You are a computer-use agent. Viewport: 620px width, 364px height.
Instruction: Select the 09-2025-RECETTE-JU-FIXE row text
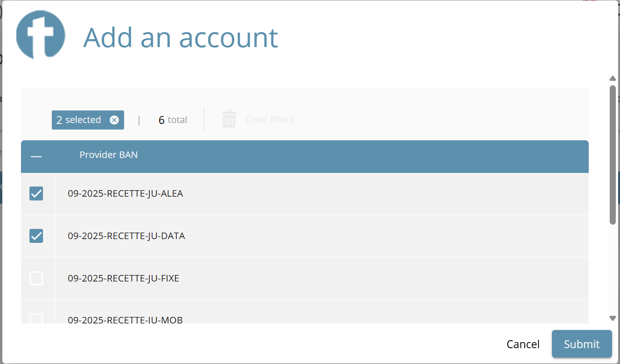[124, 278]
